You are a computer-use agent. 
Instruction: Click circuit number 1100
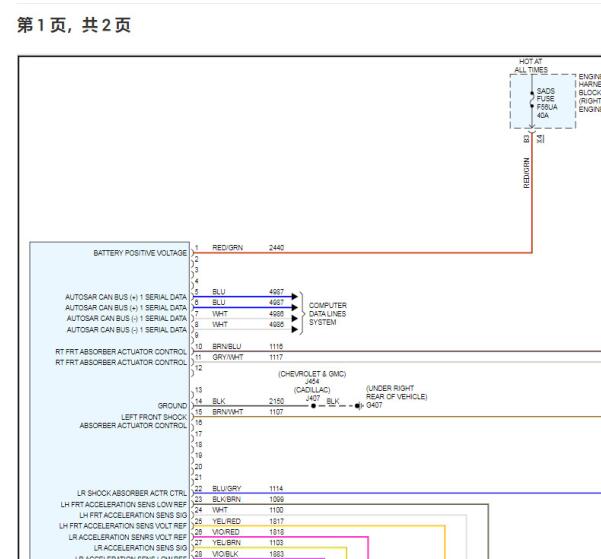click(x=276, y=510)
